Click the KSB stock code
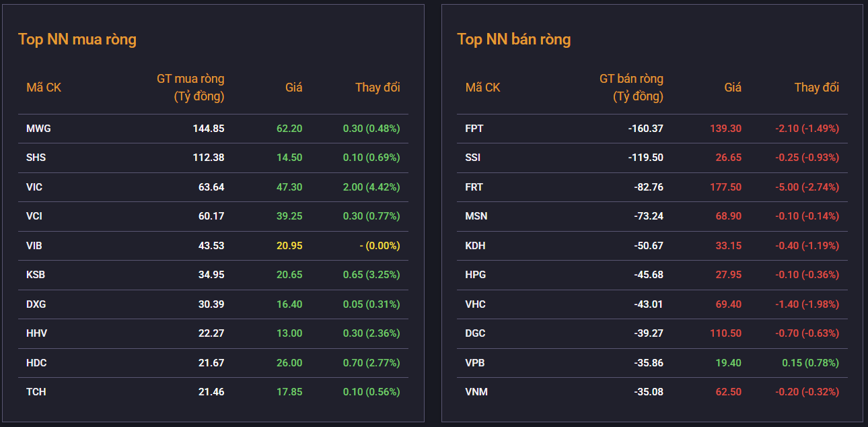The image size is (868, 427). 36,275
